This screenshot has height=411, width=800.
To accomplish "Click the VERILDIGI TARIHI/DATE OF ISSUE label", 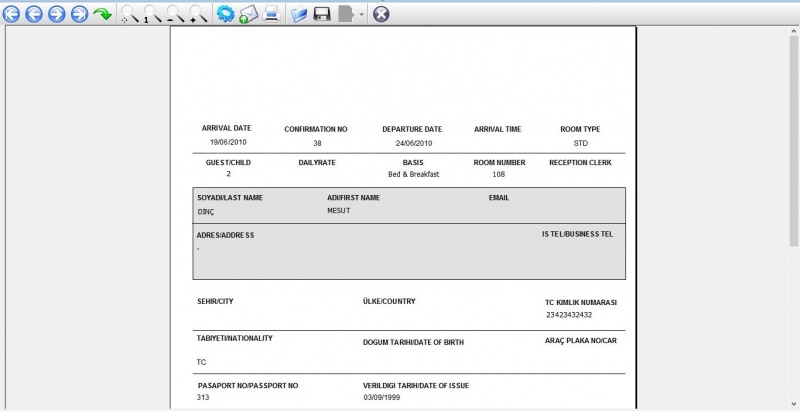I will 416,386.
